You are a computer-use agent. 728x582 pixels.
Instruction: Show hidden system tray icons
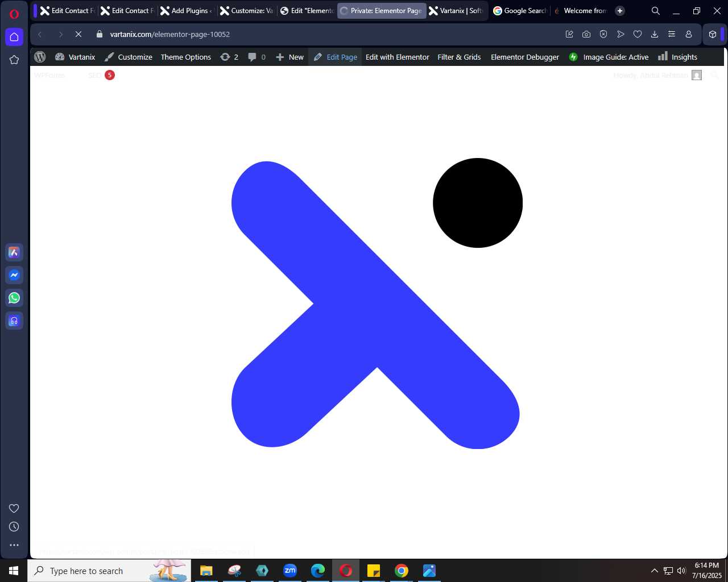654,571
